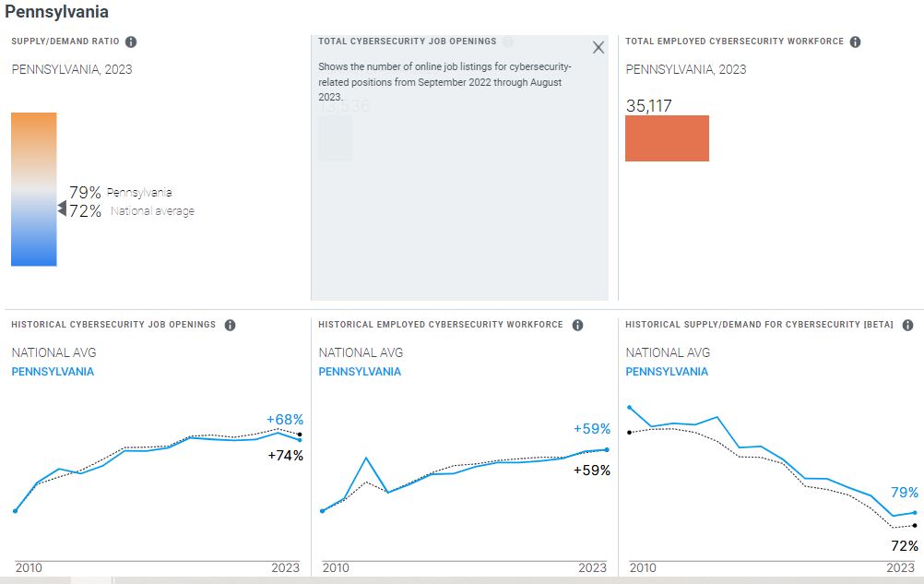Close the job openings tooltip

[x=598, y=48]
